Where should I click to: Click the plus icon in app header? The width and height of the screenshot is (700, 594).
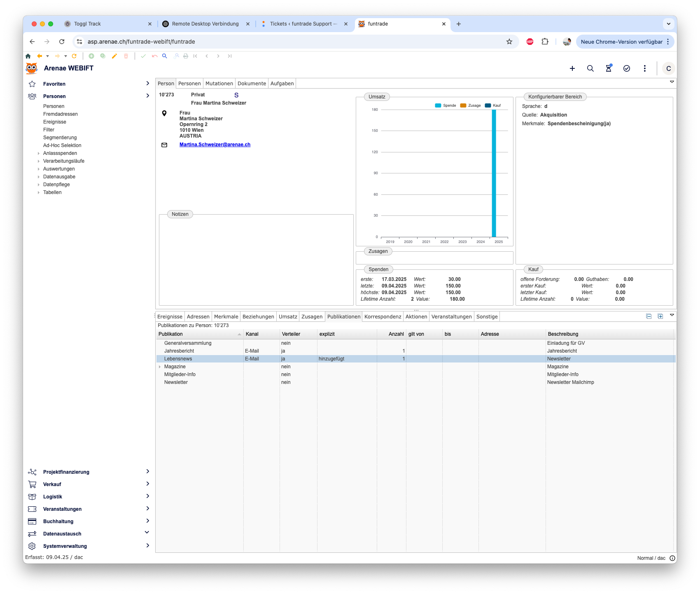[572, 68]
